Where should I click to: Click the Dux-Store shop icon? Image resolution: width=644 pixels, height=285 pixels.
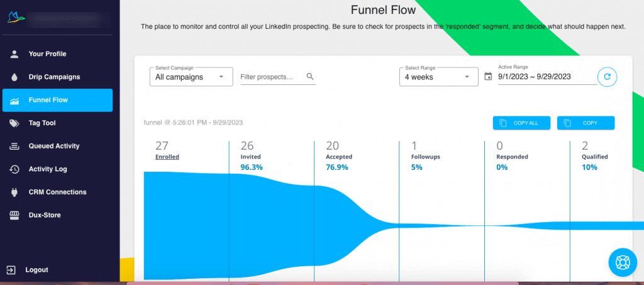click(x=14, y=215)
